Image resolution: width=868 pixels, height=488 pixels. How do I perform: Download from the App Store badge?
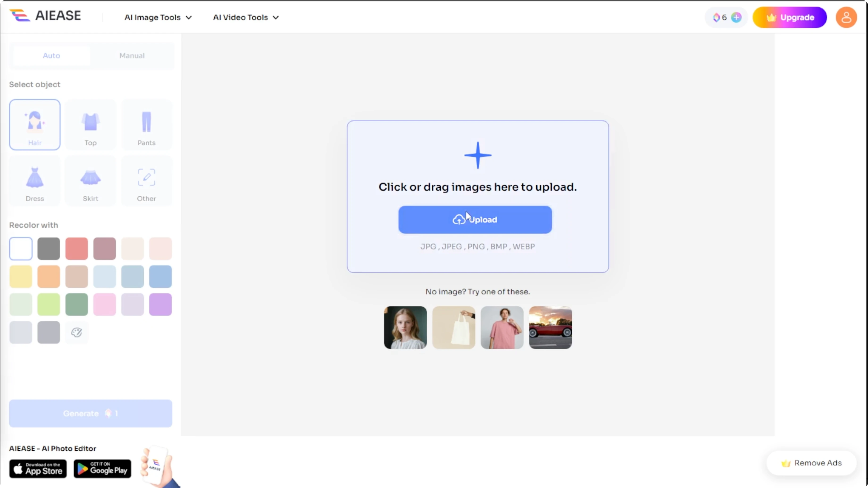click(x=38, y=468)
